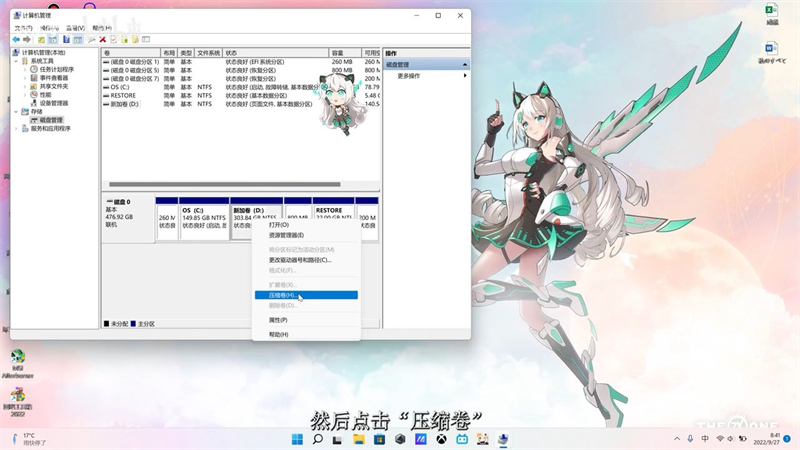Open taskbar Search magnifier

pyautogui.click(x=317, y=439)
